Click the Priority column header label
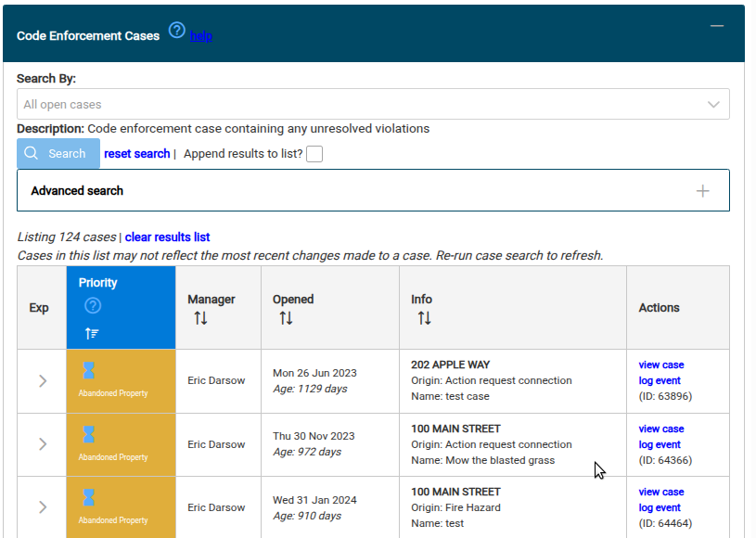This screenshot has height=538, width=756. point(98,283)
